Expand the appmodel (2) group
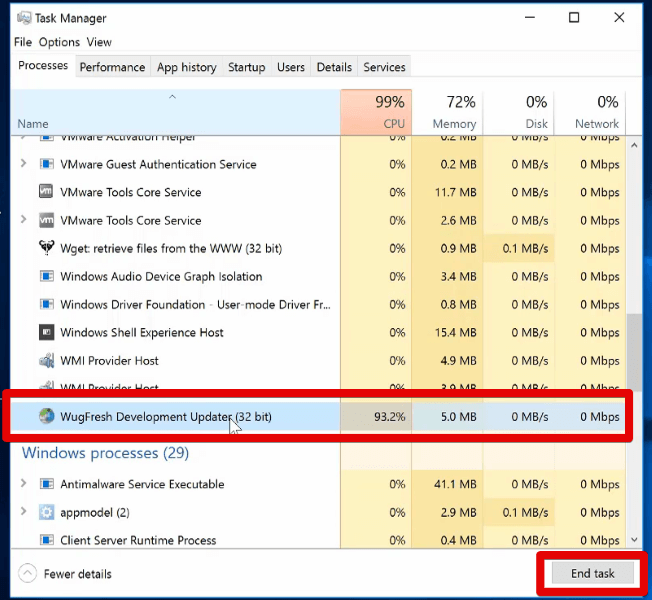The image size is (652, 600). pos(24,511)
